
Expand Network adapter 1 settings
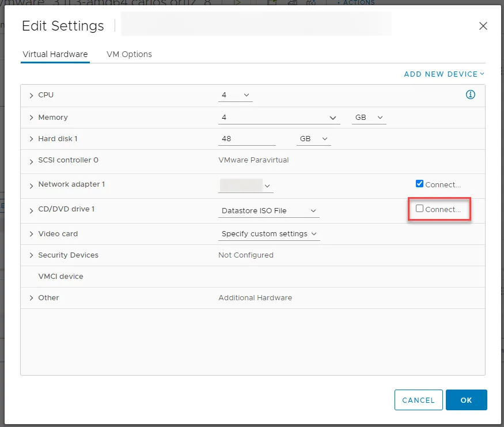(x=31, y=186)
